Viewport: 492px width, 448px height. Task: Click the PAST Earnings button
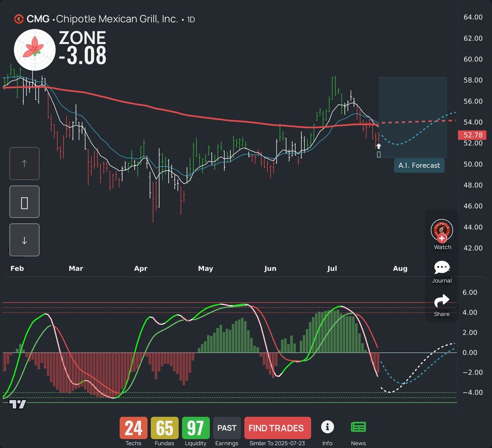(x=227, y=428)
